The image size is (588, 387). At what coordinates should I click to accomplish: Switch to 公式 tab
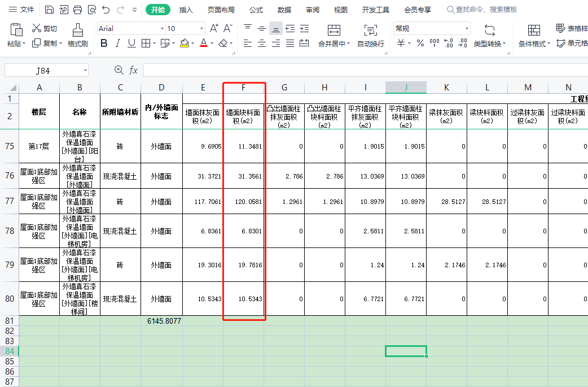pyautogui.click(x=256, y=10)
